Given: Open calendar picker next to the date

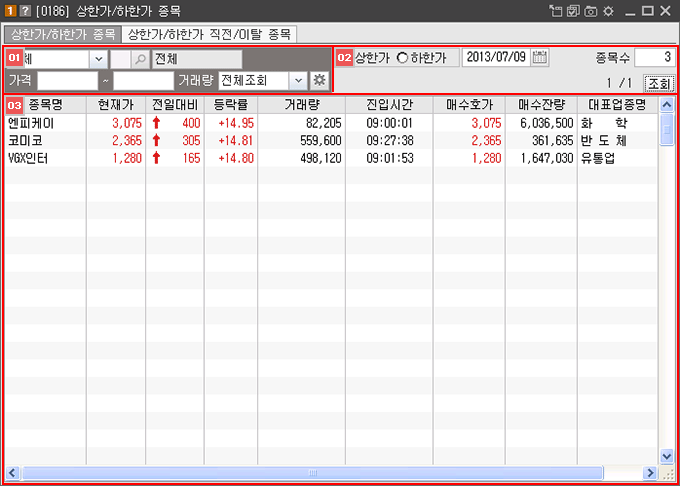Looking at the screenshot, I should (539, 57).
